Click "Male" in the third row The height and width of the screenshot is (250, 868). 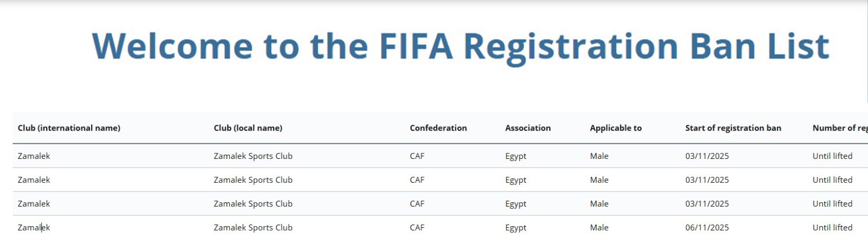(x=599, y=204)
